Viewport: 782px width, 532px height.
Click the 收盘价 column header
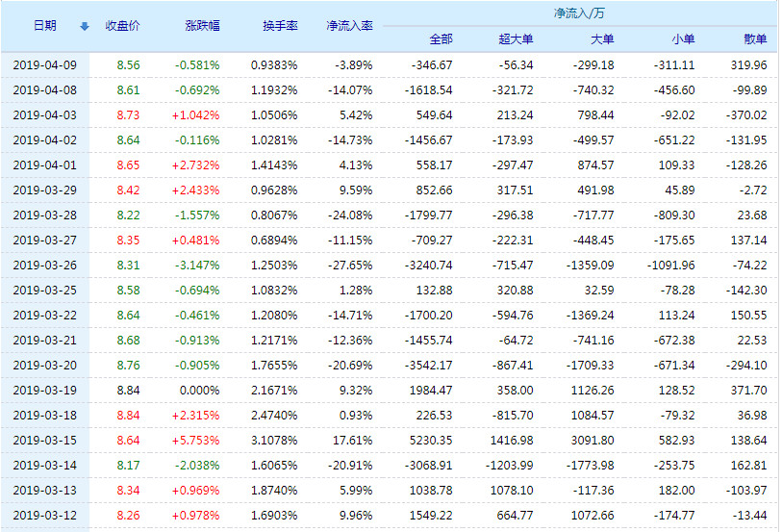[122, 26]
